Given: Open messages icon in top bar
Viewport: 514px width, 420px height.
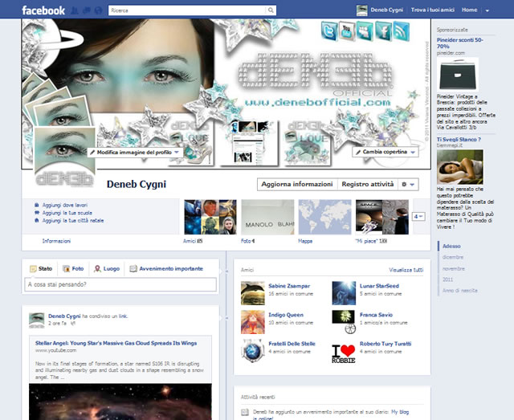Looking at the screenshot, I should 87,10.
